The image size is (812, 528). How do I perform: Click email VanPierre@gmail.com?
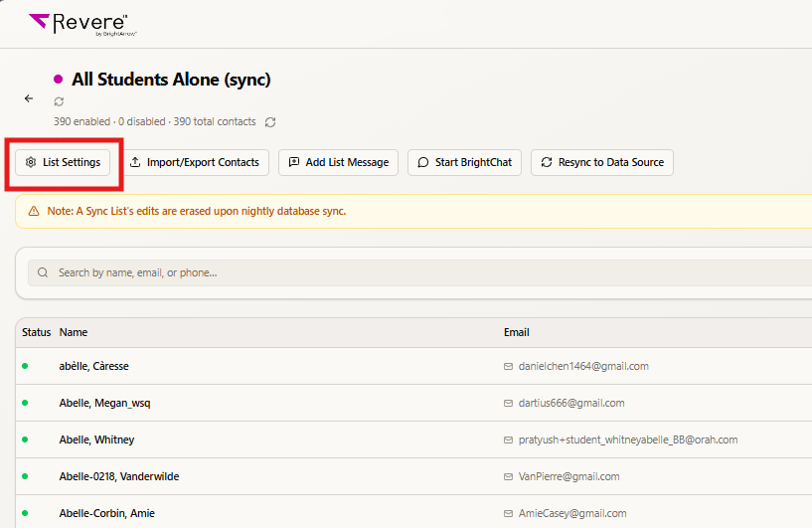[x=569, y=476]
